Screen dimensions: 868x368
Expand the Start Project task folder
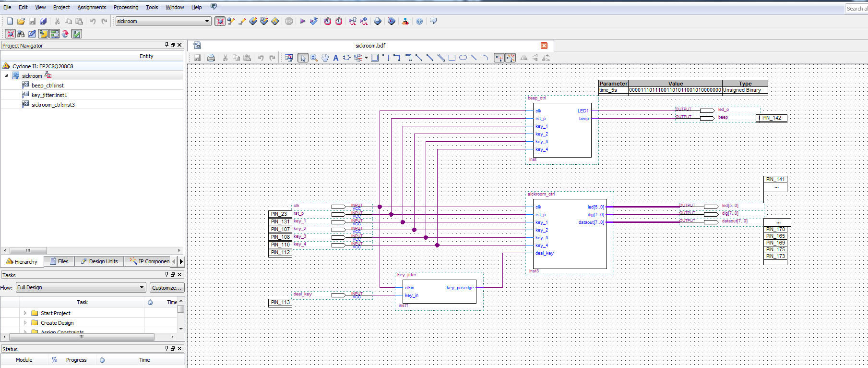(25, 313)
